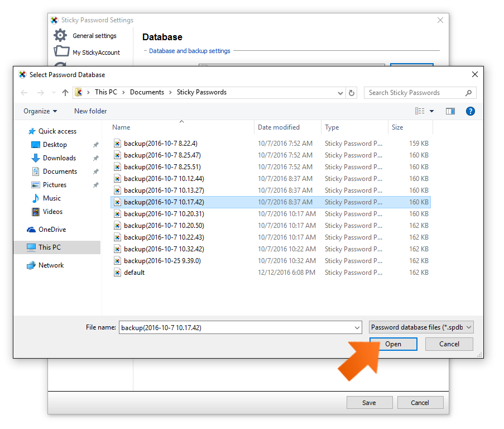Click Documents in the address breadcrumb

(147, 92)
